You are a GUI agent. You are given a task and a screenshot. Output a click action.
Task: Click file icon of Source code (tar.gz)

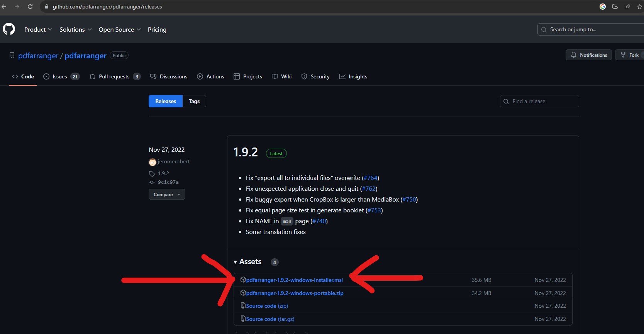(243, 319)
